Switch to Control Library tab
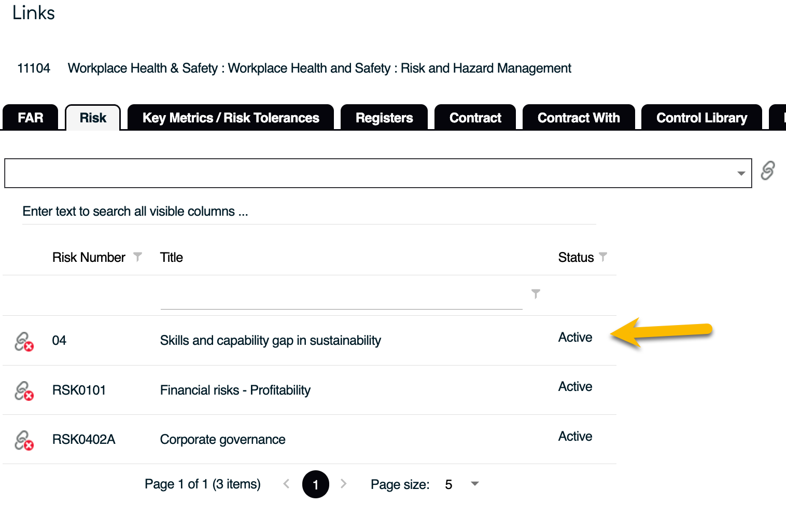786x532 pixels. (x=701, y=118)
